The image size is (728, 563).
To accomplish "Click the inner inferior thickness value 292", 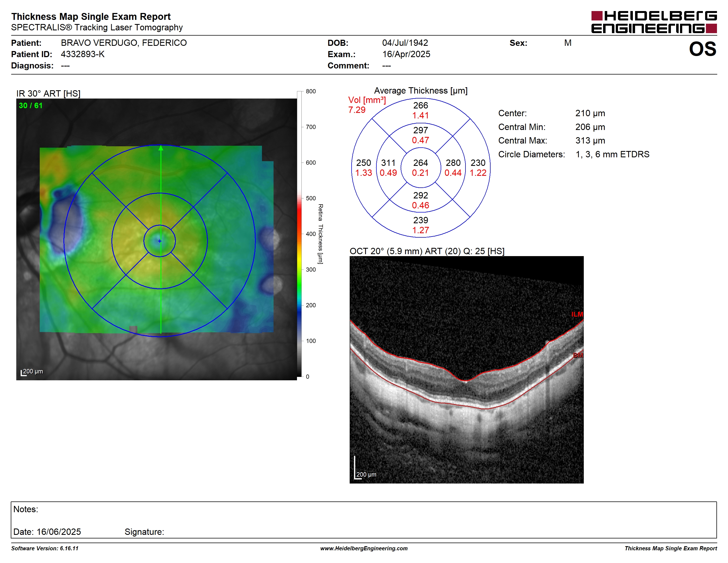I will [420, 195].
